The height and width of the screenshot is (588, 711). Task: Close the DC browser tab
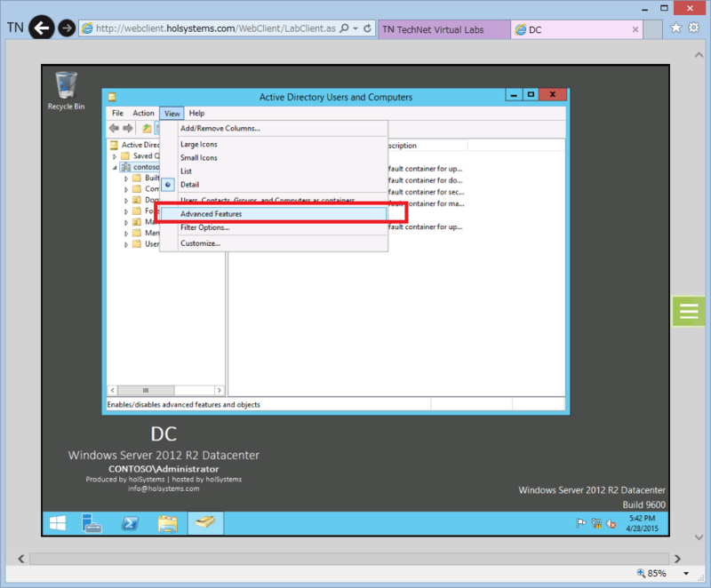pos(635,29)
